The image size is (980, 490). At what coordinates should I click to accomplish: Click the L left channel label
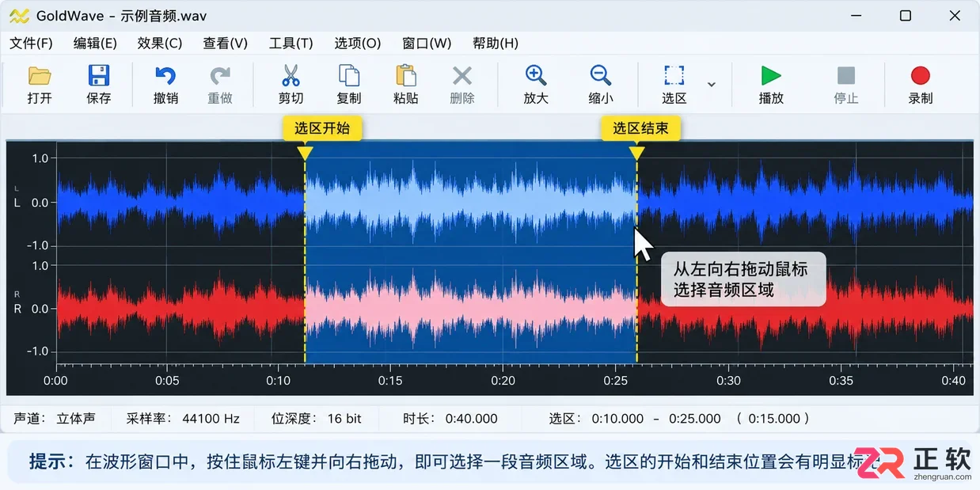point(17,203)
